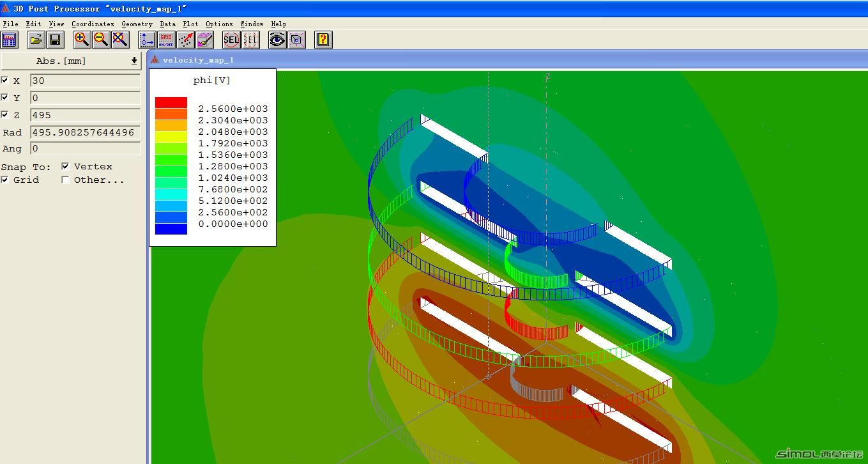Open the help question mark icon
Viewport: 868px width, 464px height.
tap(323, 40)
